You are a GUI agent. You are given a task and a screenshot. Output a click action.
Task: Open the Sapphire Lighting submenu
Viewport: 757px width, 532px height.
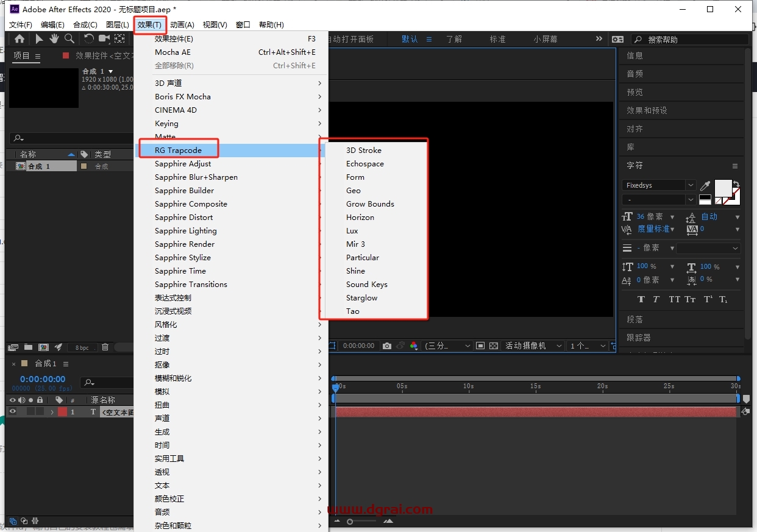click(x=185, y=231)
